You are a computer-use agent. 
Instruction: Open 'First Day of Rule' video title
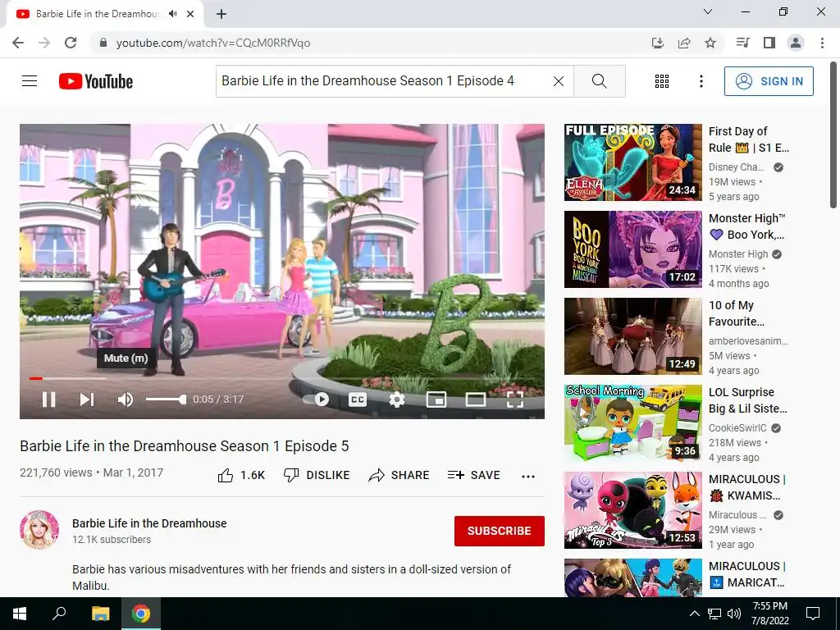pos(748,139)
